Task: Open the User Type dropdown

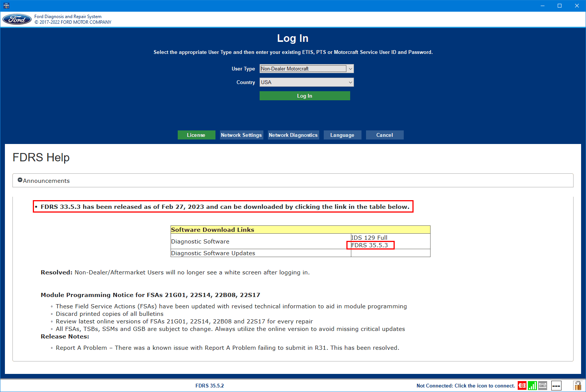Action: pyautogui.click(x=306, y=69)
